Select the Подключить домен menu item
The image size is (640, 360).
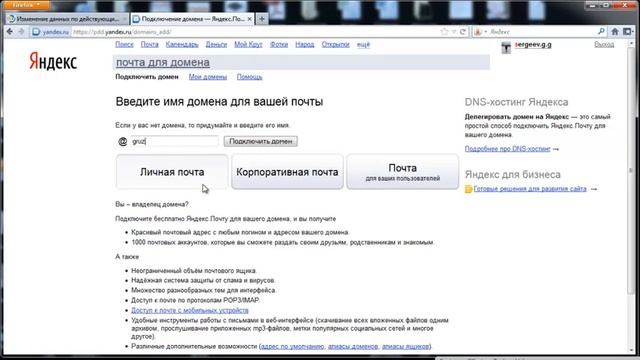pos(147,77)
